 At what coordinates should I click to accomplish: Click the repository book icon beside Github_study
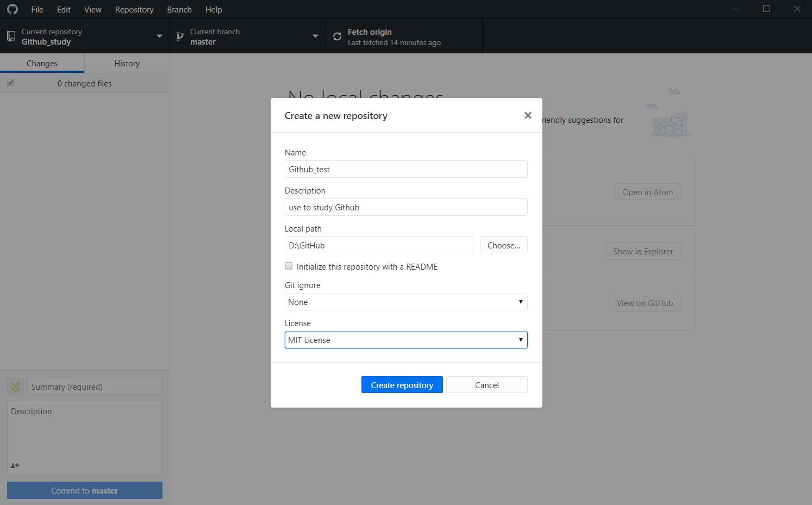click(11, 36)
